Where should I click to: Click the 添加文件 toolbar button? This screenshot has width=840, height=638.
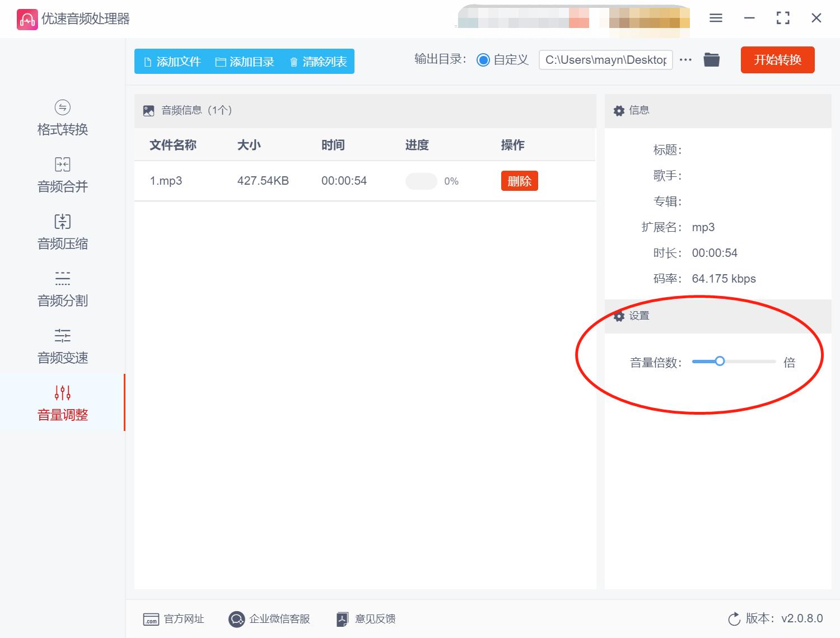171,62
